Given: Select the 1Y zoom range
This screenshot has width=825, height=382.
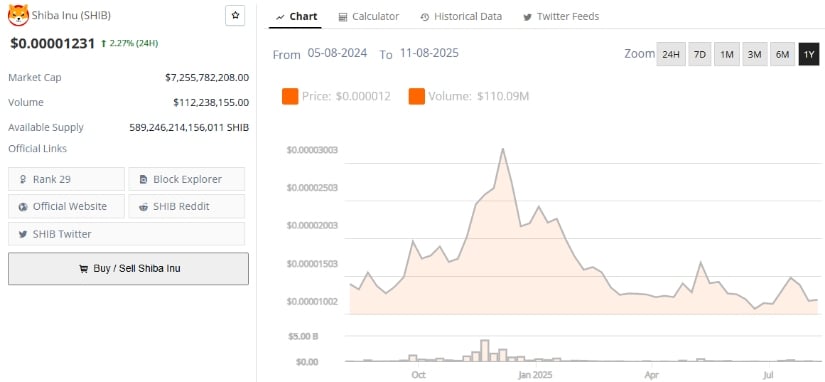Looking at the screenshot, I should click(x=809, y=54).
